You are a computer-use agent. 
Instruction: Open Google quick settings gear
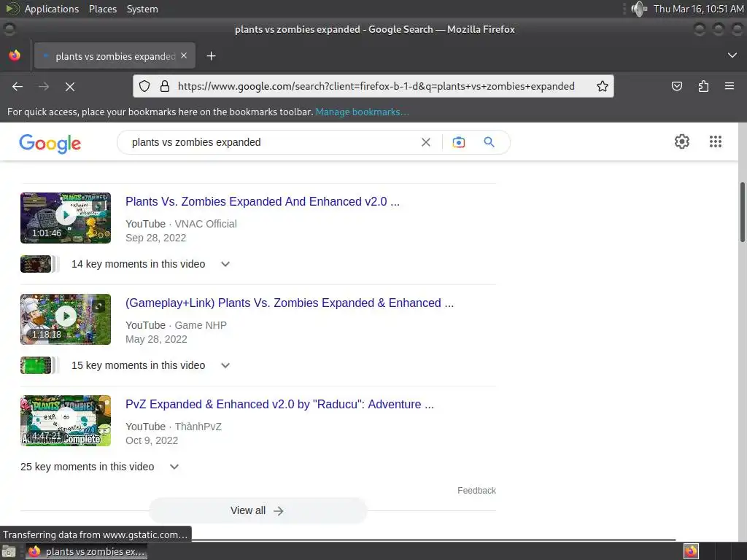click(x=682, y=141)
